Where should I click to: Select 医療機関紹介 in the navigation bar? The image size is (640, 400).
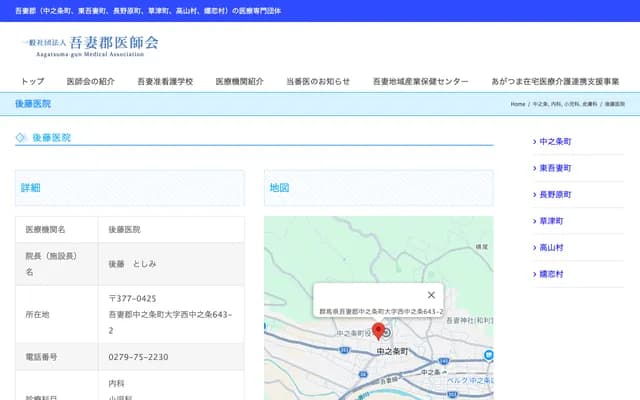tap(240, 81)
